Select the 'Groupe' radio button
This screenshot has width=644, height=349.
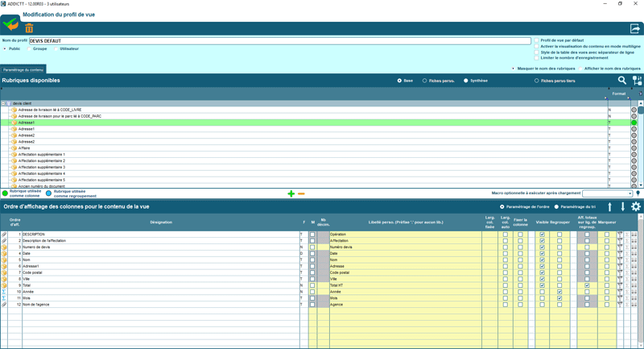[30, 49]
